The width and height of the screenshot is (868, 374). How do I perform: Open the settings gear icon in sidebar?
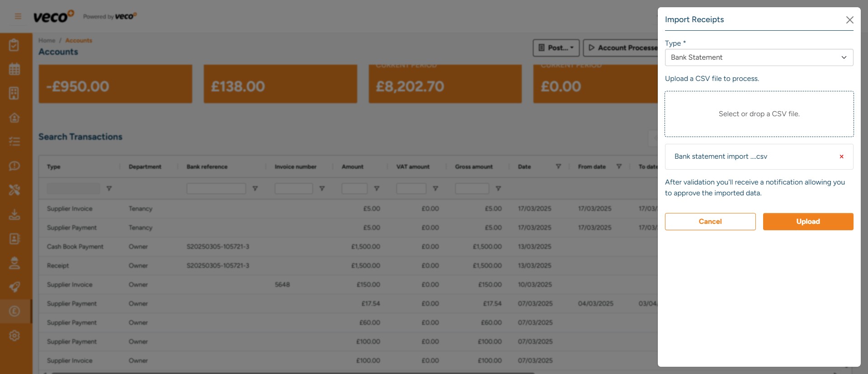tap(14, 336)
